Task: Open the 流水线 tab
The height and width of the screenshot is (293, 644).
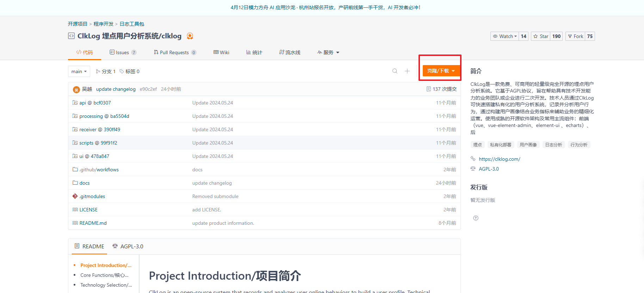Action: click(x=290, y=52)
